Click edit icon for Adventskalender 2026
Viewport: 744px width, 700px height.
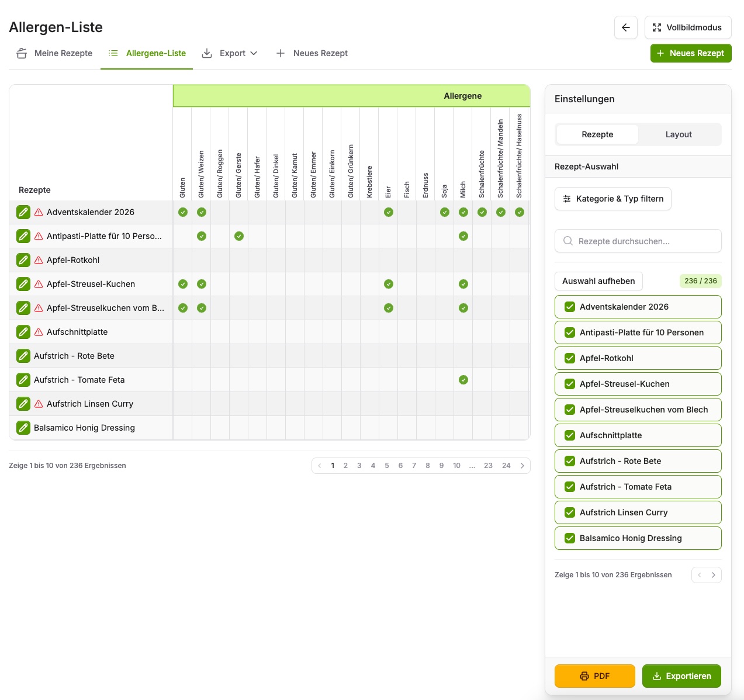(23, 212)
